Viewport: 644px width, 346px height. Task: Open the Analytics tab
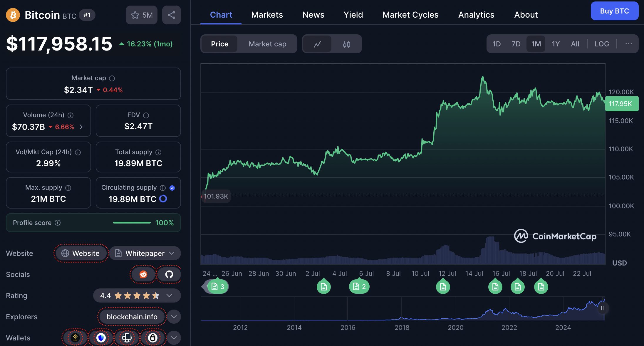click(x=476, y=15)
